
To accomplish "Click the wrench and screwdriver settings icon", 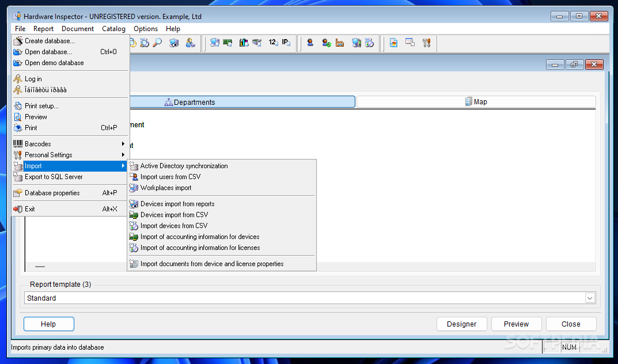I will point(426,43).
